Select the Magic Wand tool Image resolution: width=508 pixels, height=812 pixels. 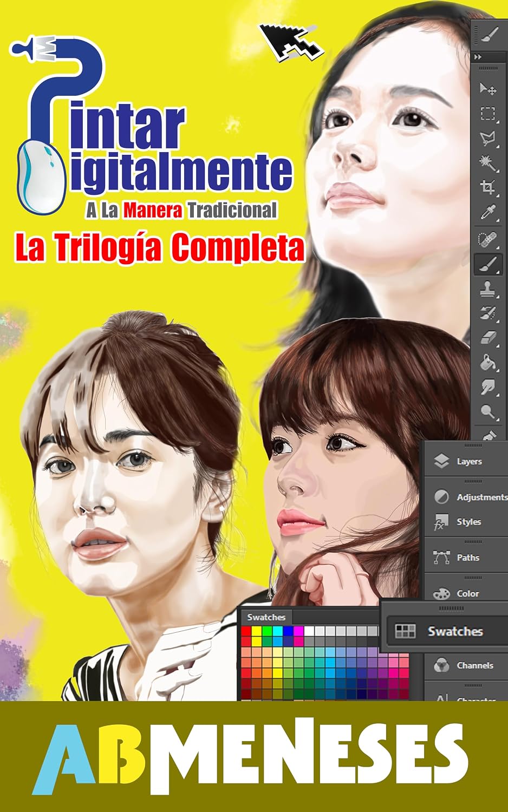pyautogui.click(x=488, y=163)
